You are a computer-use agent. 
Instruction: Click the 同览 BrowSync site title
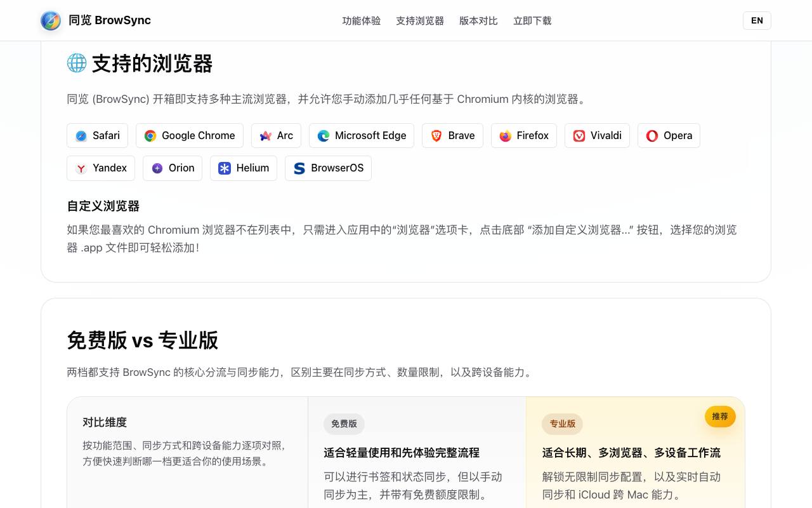110,20
